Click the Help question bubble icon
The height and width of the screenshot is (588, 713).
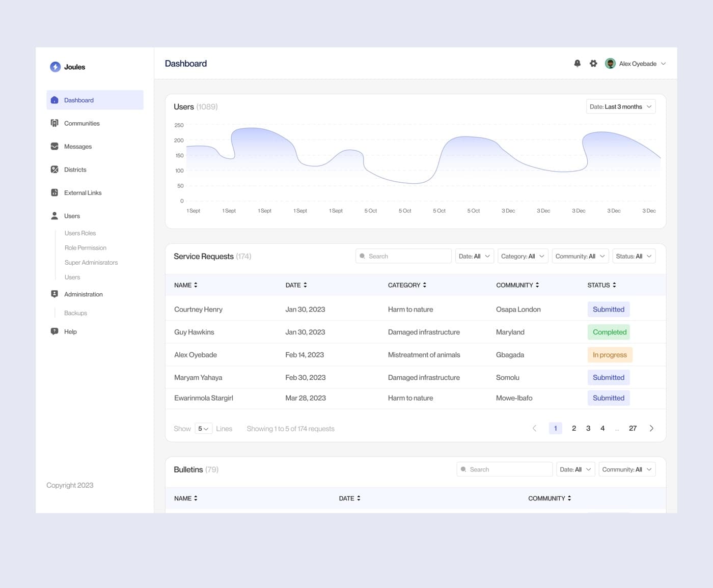point(54,331)
